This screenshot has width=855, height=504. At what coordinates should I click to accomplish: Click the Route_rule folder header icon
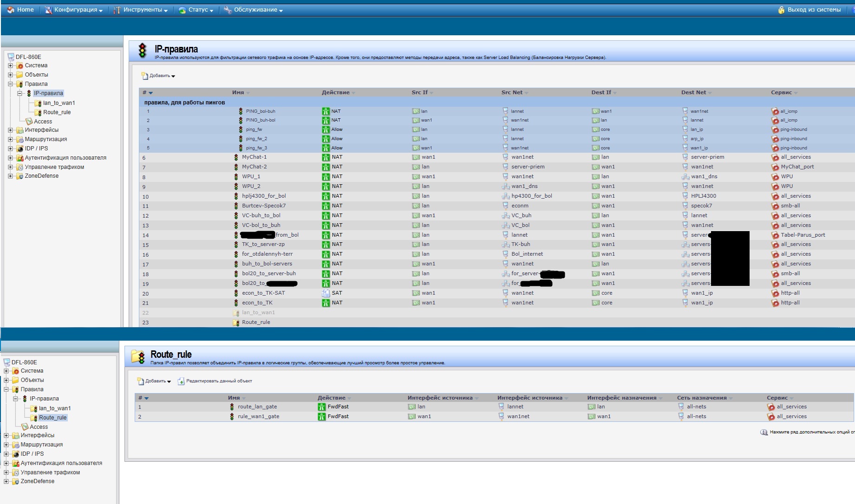tap(138, 356)
